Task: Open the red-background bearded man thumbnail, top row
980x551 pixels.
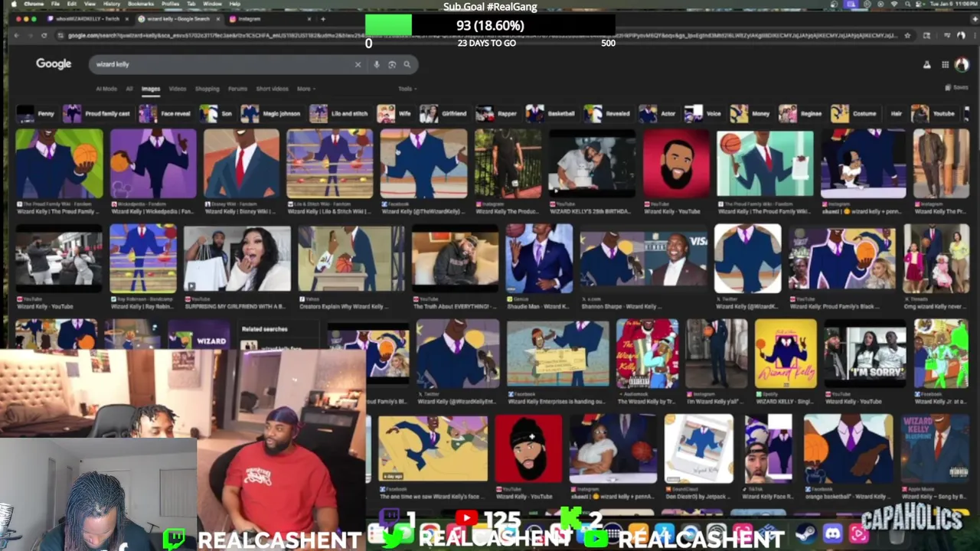Action: pos(677,165)
